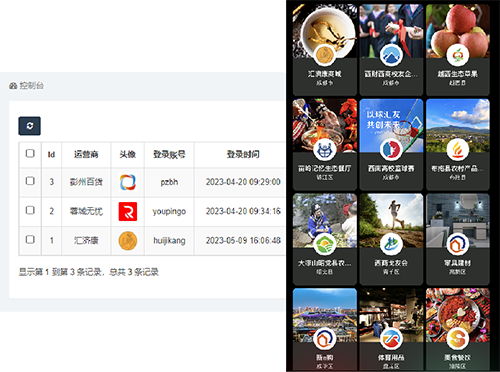Click the red-blue logo on 西南高校篮球赛 card

(x=391, y=149)
